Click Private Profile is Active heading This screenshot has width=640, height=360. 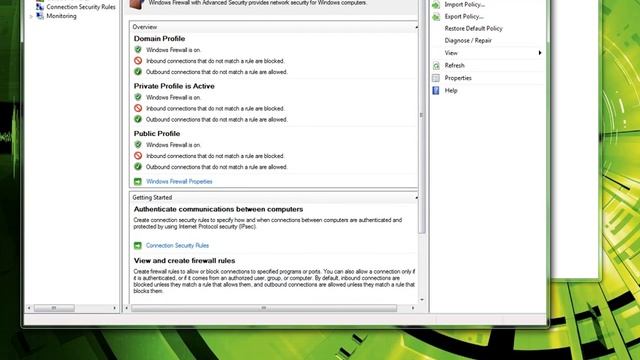(x=174, y=86)
